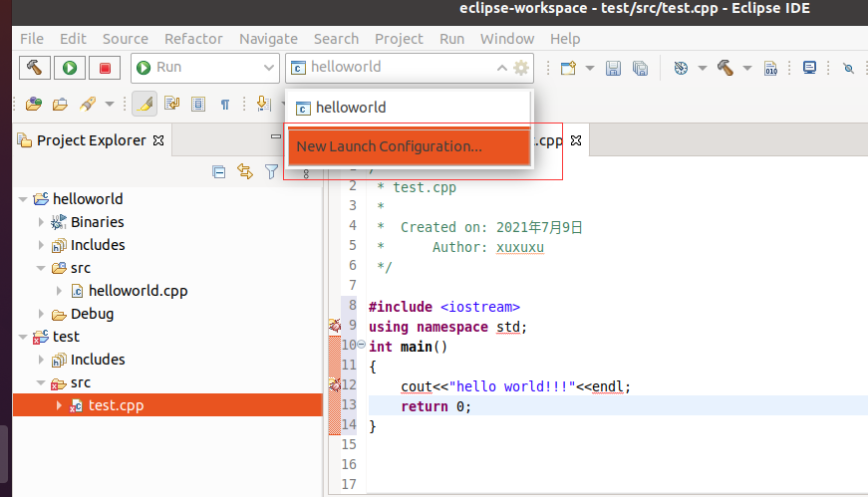Click the skip all breakpoints icon
Screen dimensions: 868x497
(848, 68)
